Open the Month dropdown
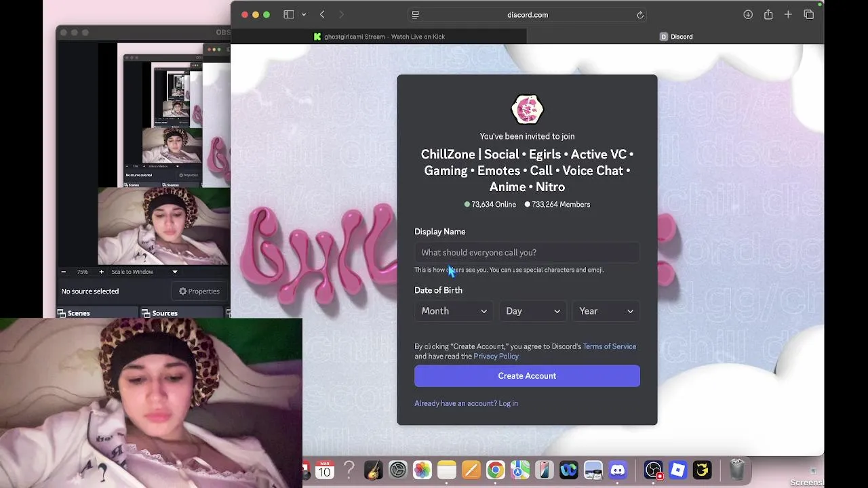868x488 pixels. click(x=454, y=311)
